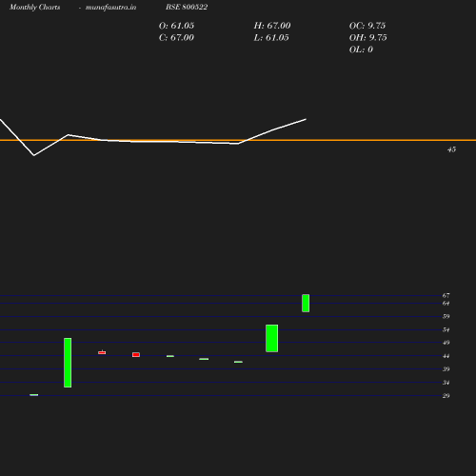476x476 pixels.
Task: Click the 39 price axis label
Action: pyautogui.click(x=446, y=369)
